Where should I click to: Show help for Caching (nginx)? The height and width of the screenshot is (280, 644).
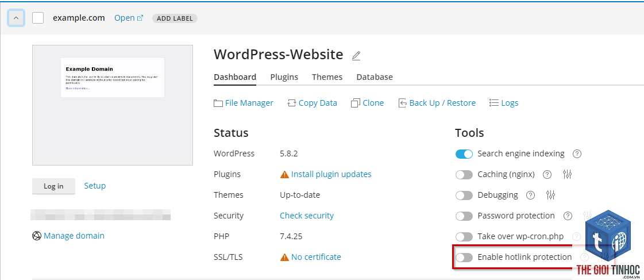click(547, 175)
